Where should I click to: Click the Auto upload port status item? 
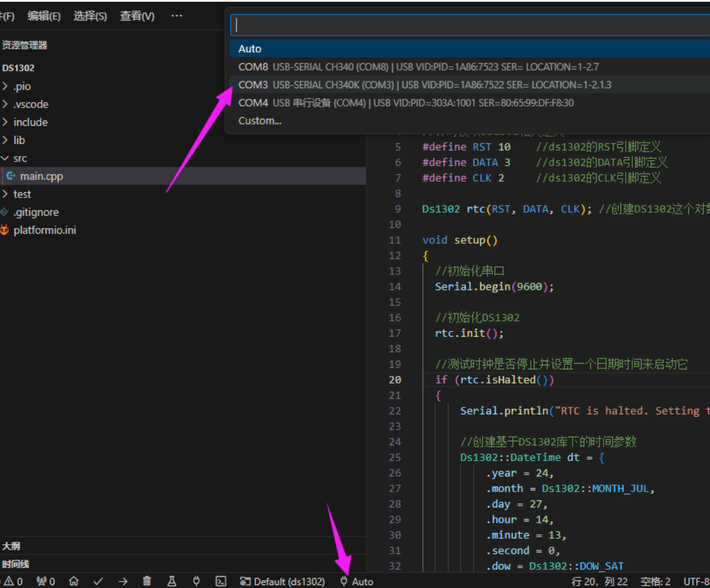tap(357, 581)
